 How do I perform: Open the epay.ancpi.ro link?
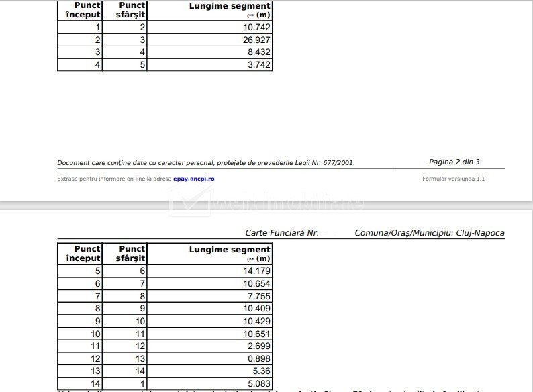click(x=193, y=179)
